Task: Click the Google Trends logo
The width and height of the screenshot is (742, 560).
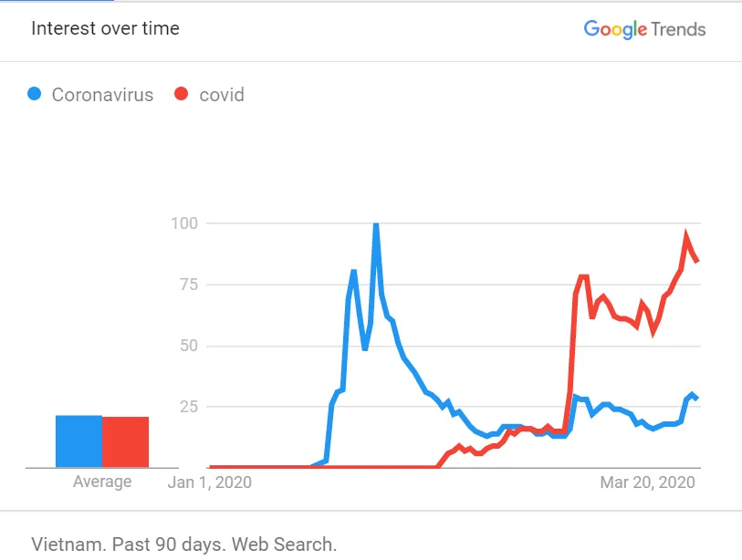Action: click(x=644, y=29)
